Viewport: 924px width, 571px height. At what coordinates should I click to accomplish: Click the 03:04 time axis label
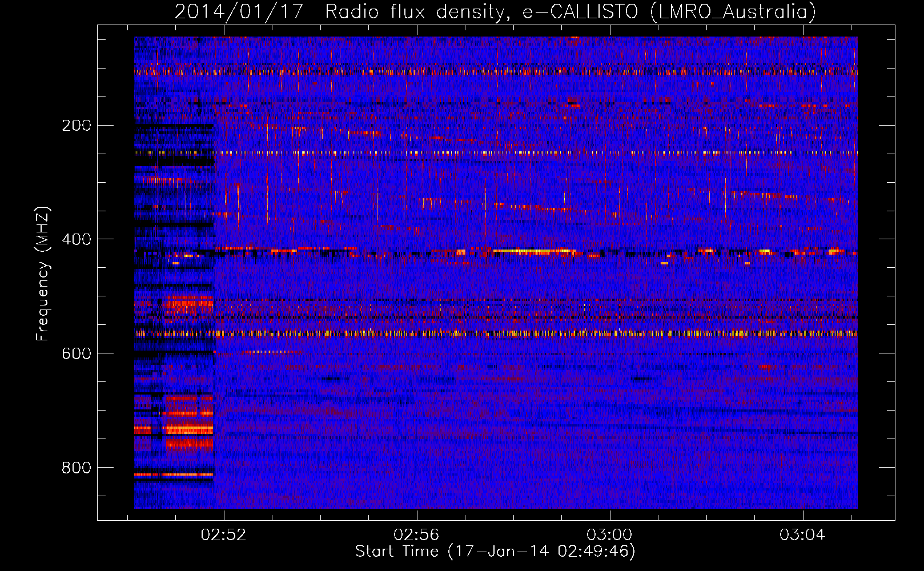(802, 535)
